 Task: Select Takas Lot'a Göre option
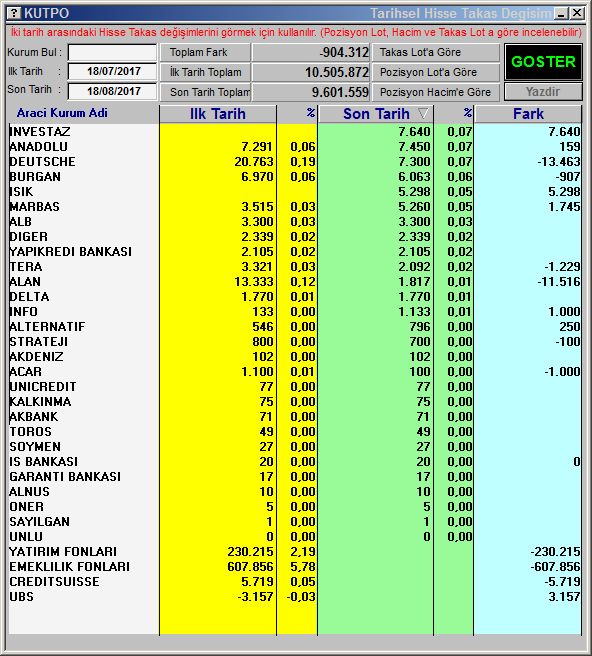(436, 52)
